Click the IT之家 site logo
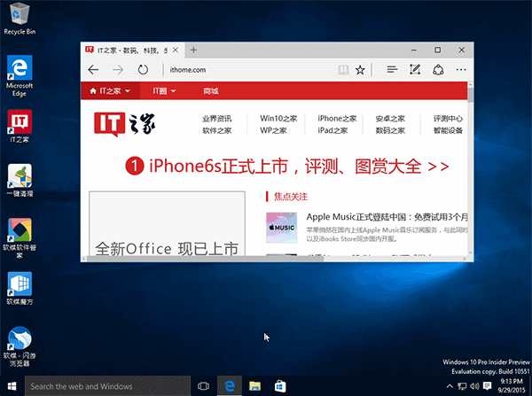 click(124, 124)
